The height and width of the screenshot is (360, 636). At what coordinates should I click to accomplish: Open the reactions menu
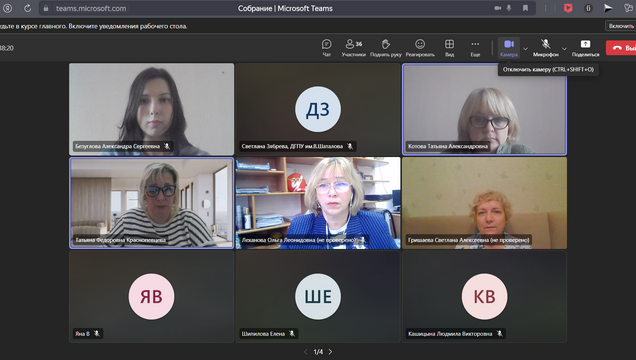coord(420,48)
